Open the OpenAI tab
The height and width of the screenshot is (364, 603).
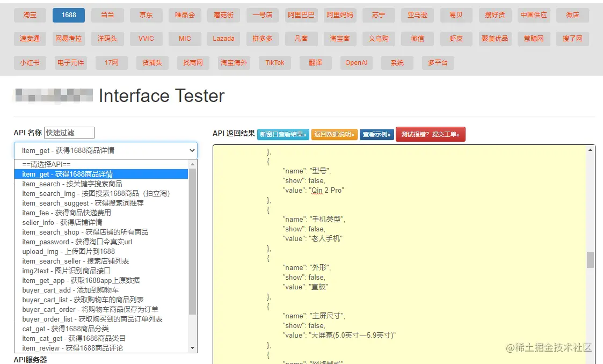coord(356,63)
